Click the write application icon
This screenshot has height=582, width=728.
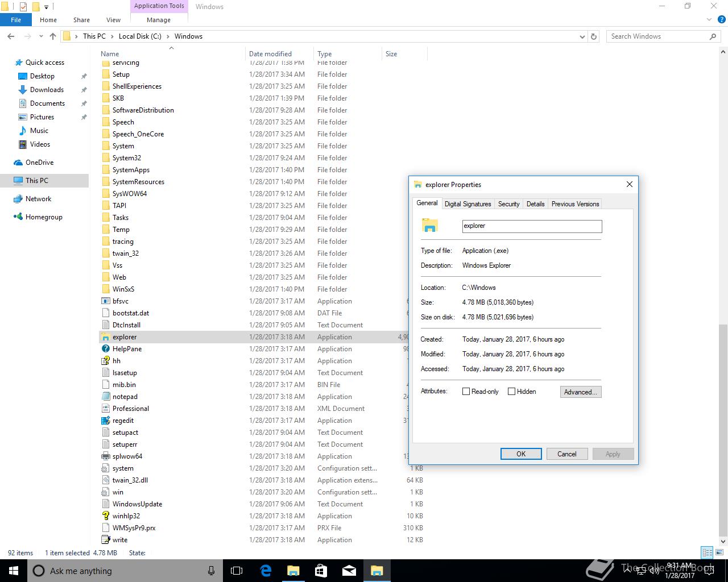click(x=105, y=540)
